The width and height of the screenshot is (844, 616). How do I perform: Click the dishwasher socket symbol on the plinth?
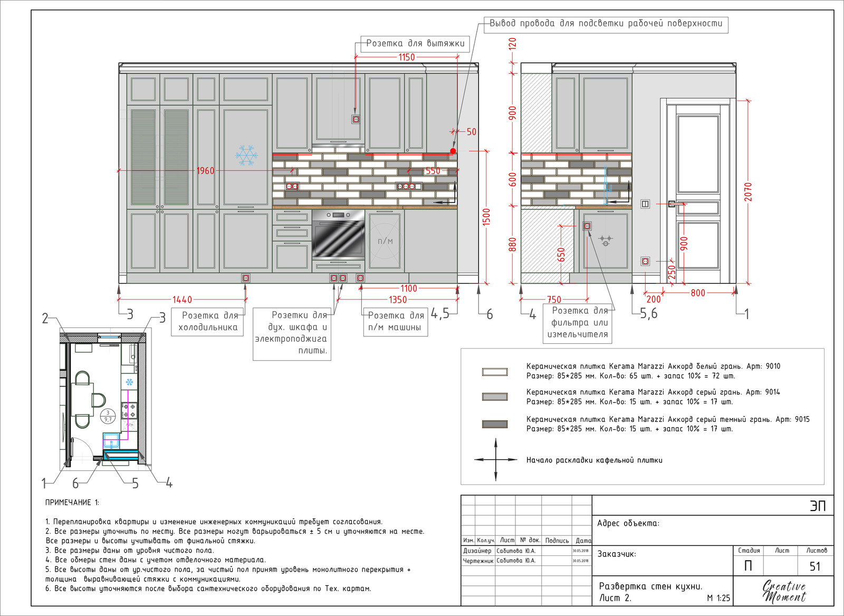point(360,278)
